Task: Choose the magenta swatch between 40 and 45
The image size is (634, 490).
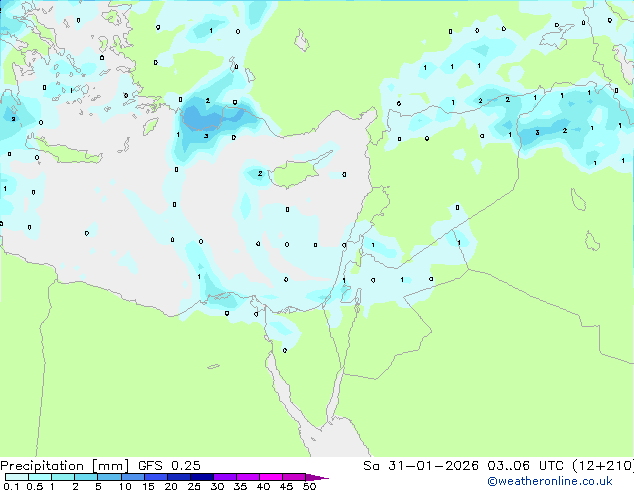Action: click(271, 477)
